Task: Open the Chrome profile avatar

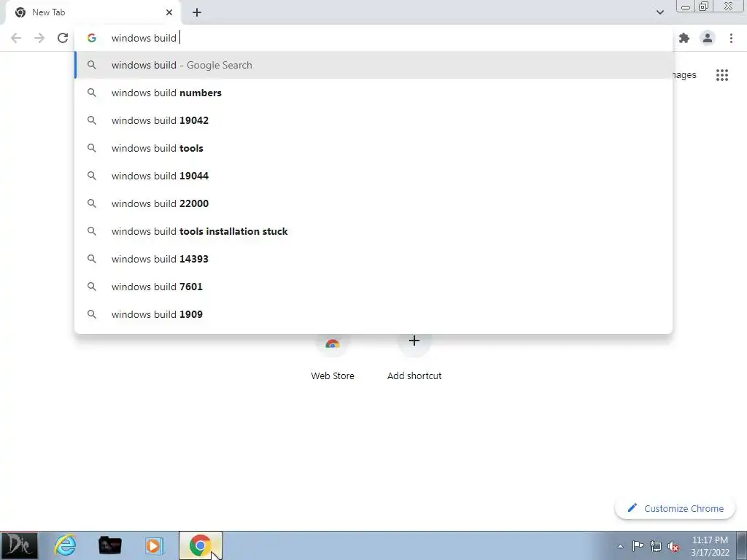Action: click(708, 38)
